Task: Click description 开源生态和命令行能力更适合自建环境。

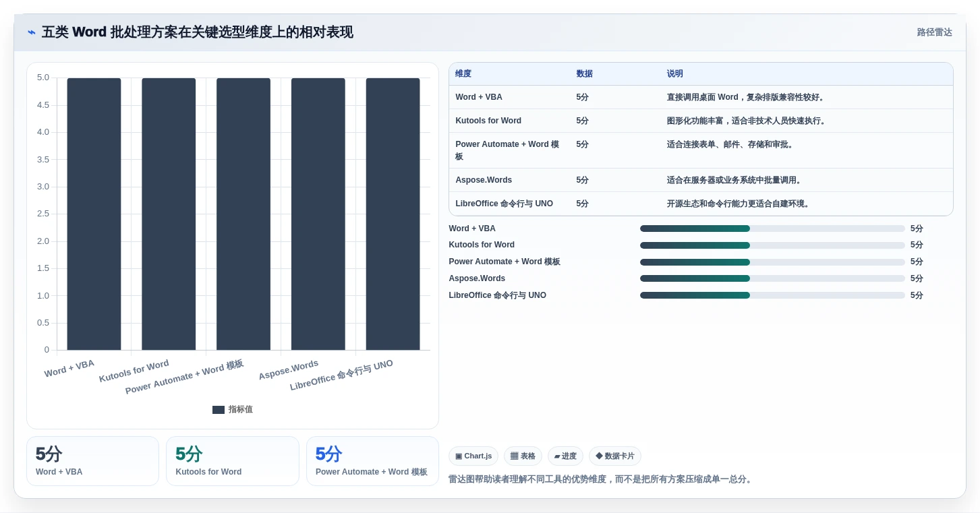Action: tap(740, 204)
